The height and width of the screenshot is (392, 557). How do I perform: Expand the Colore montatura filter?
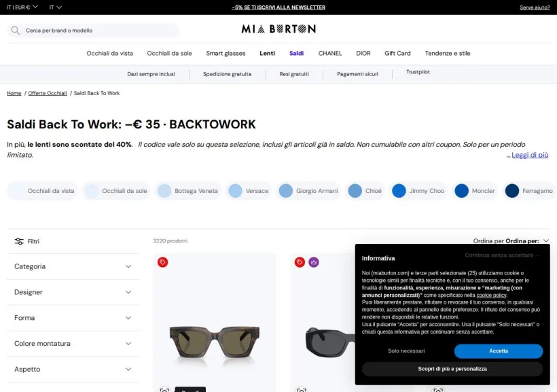pos(73,344)
